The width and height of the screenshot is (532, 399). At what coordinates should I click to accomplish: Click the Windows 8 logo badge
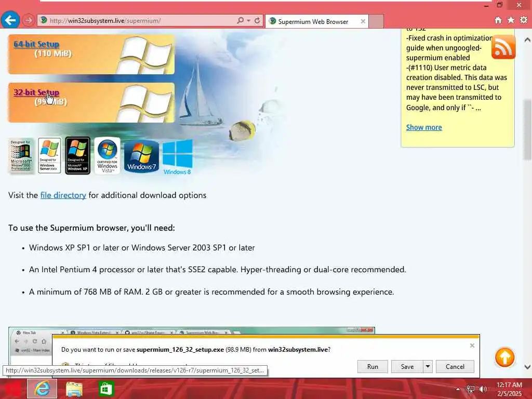178,157
